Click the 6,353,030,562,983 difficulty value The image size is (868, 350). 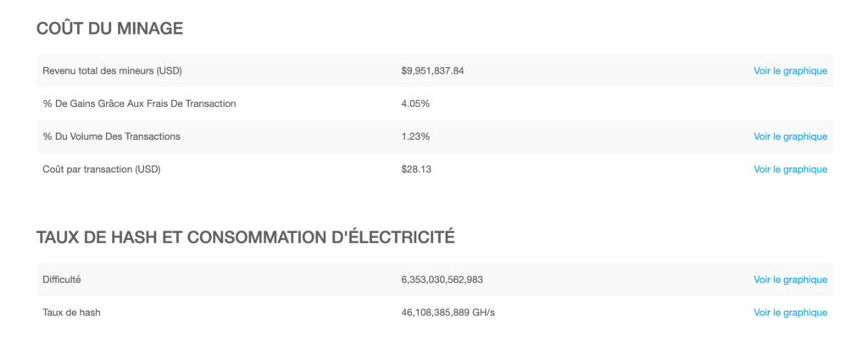pyautogui.click(x=442, y=280)
